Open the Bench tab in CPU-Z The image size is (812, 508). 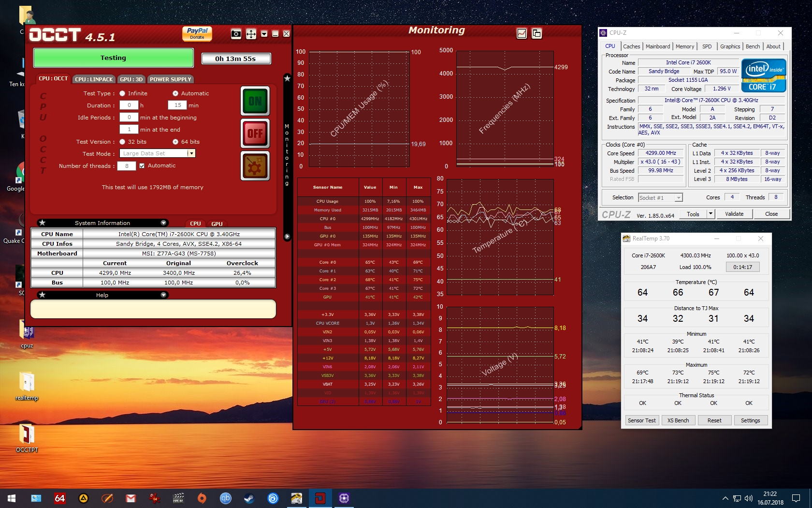tap(753, 46)
